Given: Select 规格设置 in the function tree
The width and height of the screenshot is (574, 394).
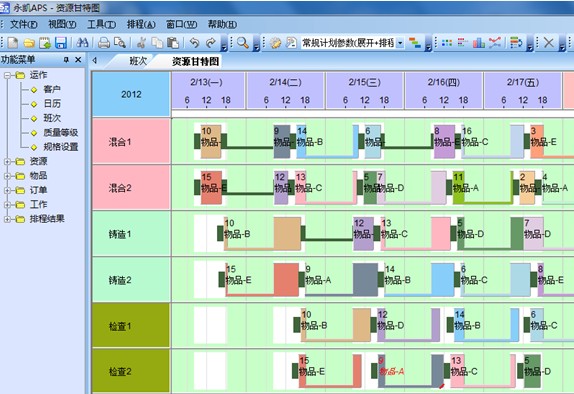Looking at the screenshot, I should (60, 147).
